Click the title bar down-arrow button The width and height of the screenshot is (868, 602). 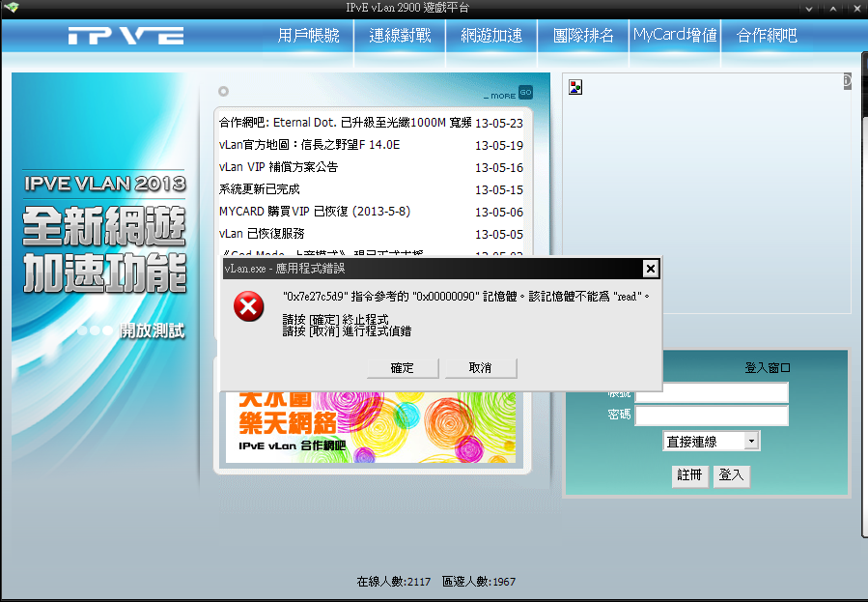tap(809, 9)
